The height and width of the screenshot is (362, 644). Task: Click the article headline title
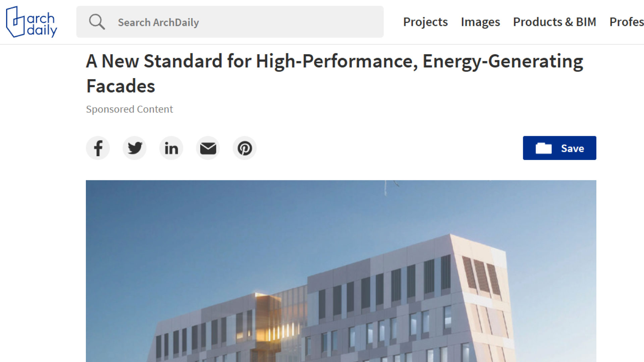tap(334, 61)
